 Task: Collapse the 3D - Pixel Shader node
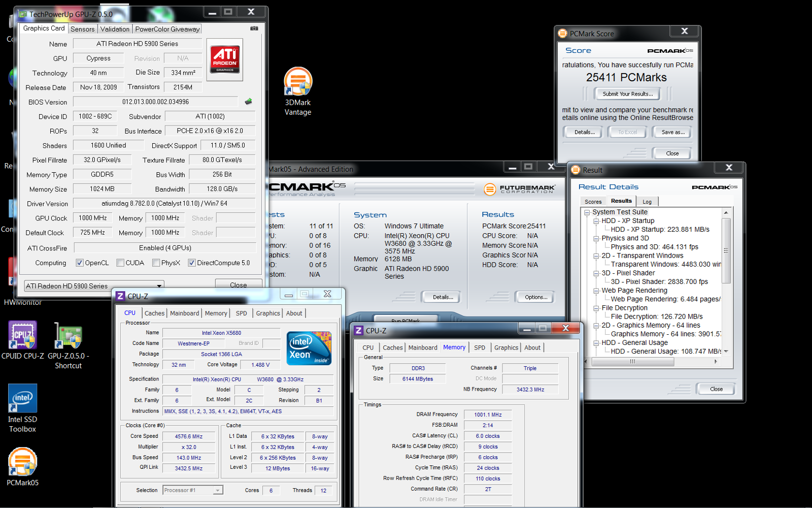click(x=596, y=273)
